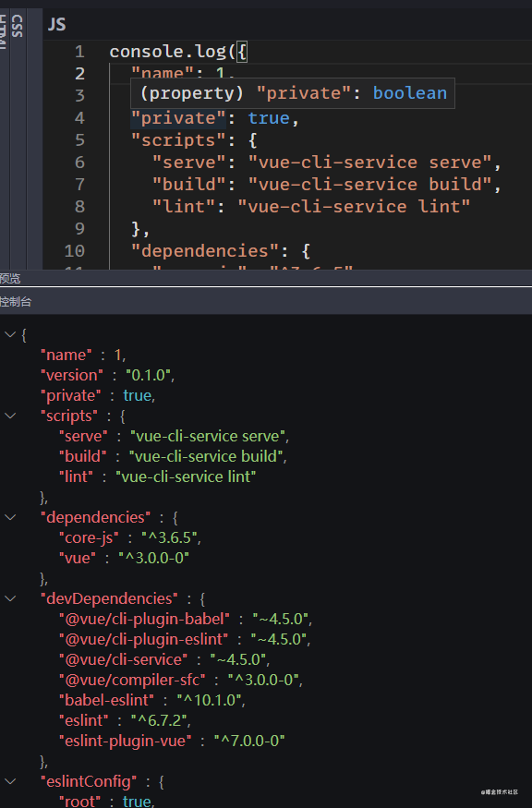This screenshot has height=808, width=532.
Task: Click the console.log text on line 1
Action: (167, 52)
